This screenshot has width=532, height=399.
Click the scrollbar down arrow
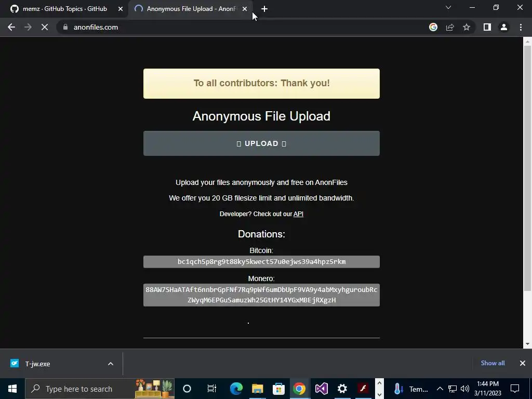(x=527, y=344)
